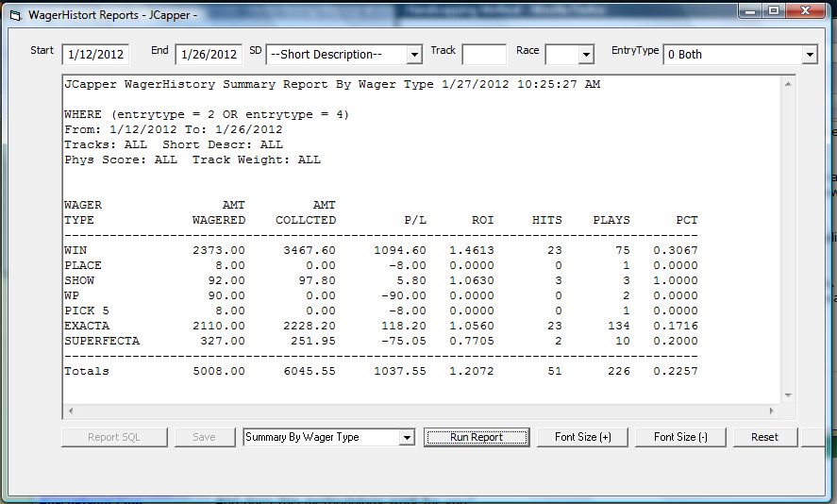Click the SUPERFECTA collected value 251.95
The image size is (837, 504).
point(313,341)
